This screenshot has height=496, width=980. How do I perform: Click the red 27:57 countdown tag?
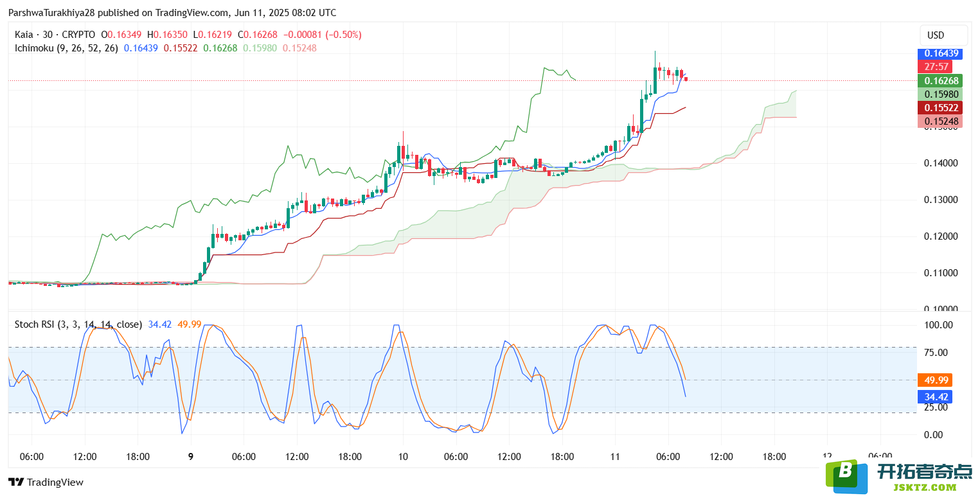click(934, 67)
